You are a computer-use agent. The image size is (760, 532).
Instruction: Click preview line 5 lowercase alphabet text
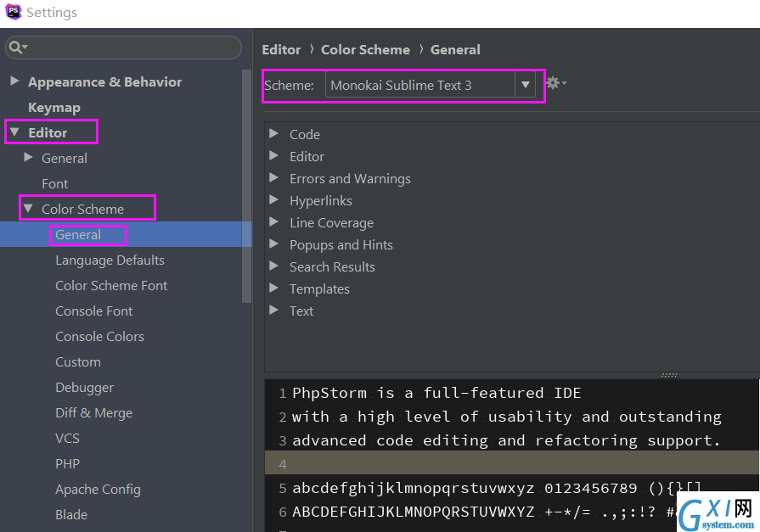click(x=497, y=488)
